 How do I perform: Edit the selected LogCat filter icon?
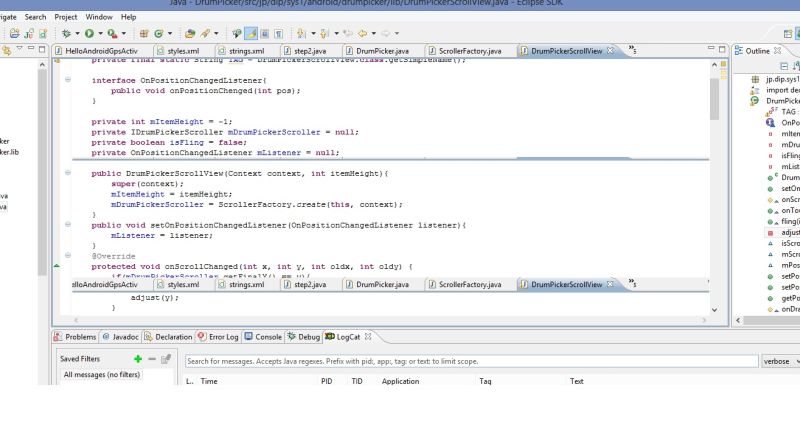[166, 359]
